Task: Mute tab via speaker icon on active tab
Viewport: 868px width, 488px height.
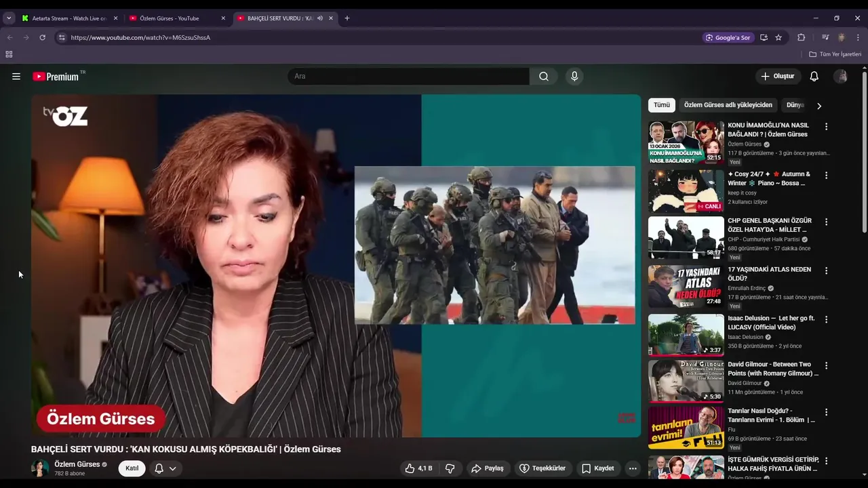Action: 320,18
